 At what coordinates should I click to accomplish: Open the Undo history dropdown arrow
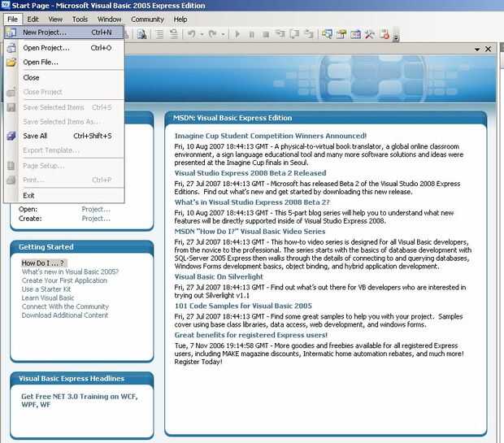[202, 34]
